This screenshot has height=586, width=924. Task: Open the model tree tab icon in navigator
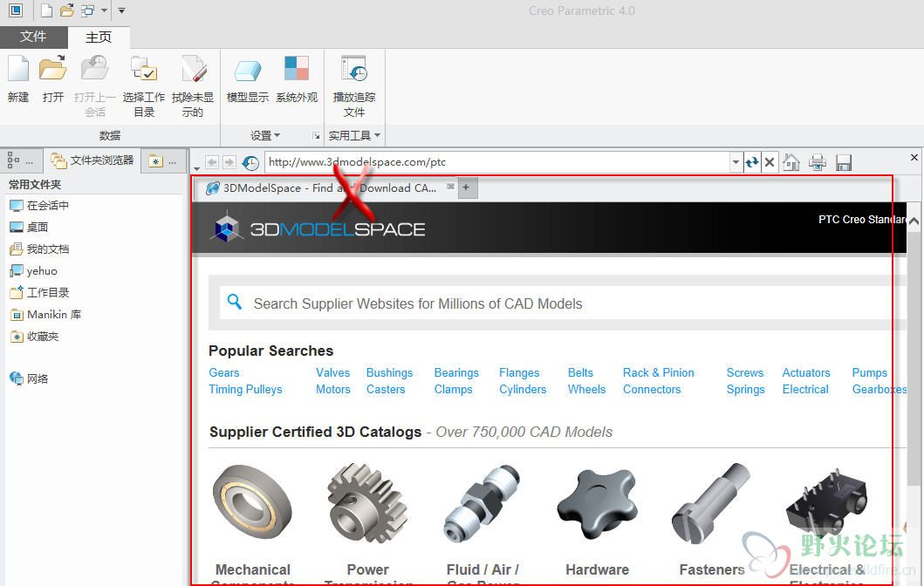click(x=14, y=160)
